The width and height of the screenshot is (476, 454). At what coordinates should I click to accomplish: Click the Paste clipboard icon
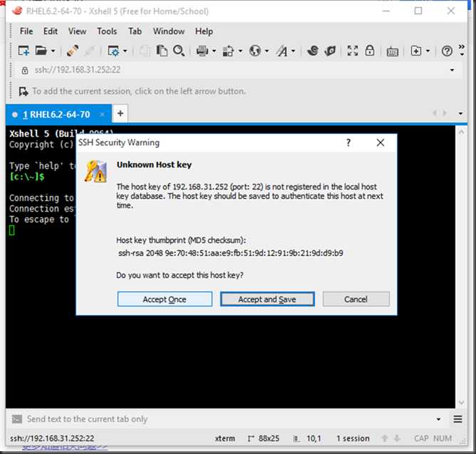pyautogui.click(x=162, y=51)
